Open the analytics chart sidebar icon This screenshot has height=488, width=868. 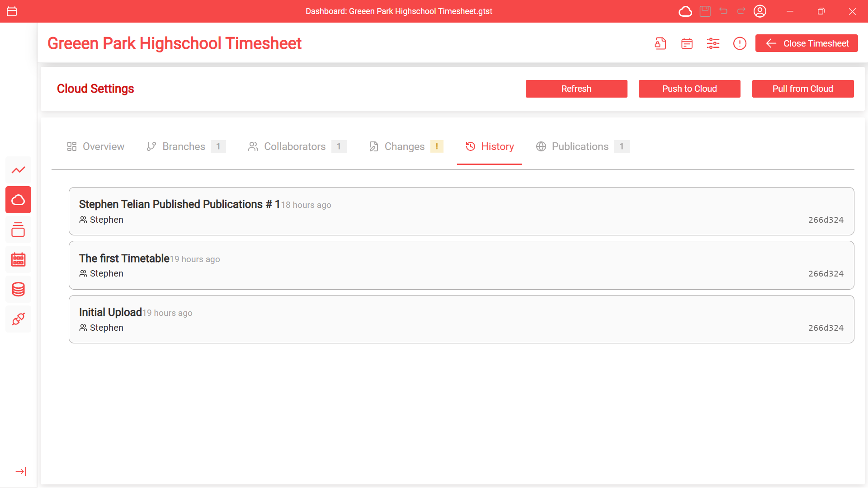[18, 170]
